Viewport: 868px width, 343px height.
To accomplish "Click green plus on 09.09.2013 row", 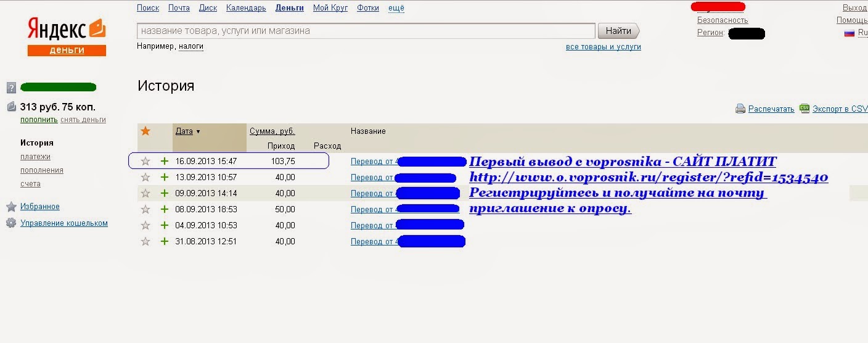I will coord(164,193).
